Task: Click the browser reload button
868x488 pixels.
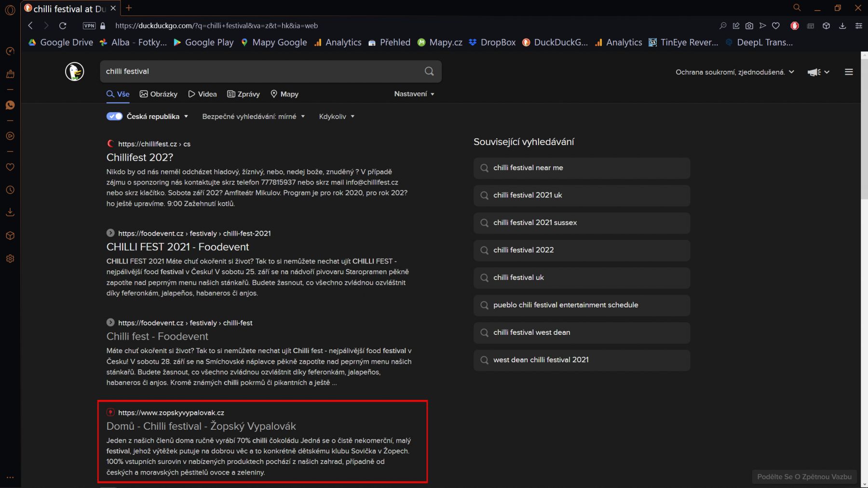Action: 63,26
